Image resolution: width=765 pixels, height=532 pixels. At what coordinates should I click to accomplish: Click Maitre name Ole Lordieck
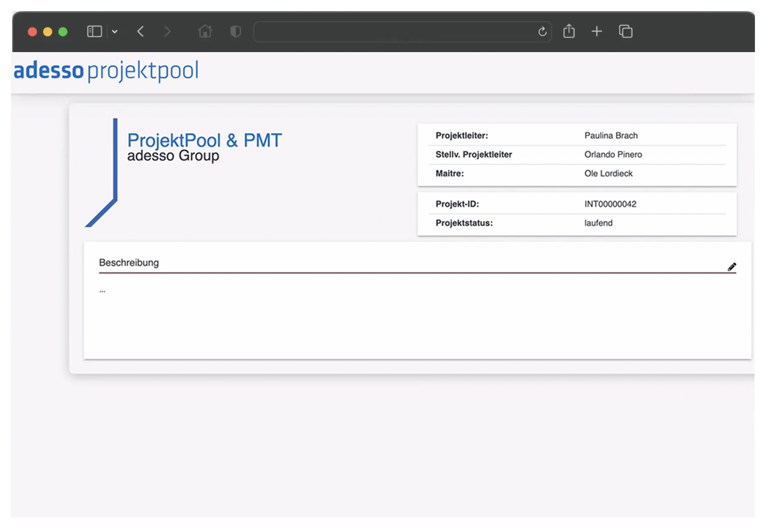608,173
